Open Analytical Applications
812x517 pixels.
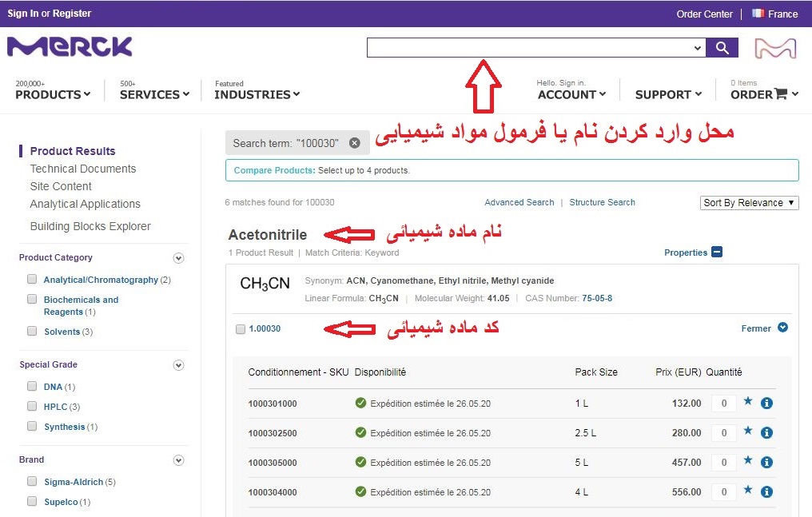click(x=85, y=204)
